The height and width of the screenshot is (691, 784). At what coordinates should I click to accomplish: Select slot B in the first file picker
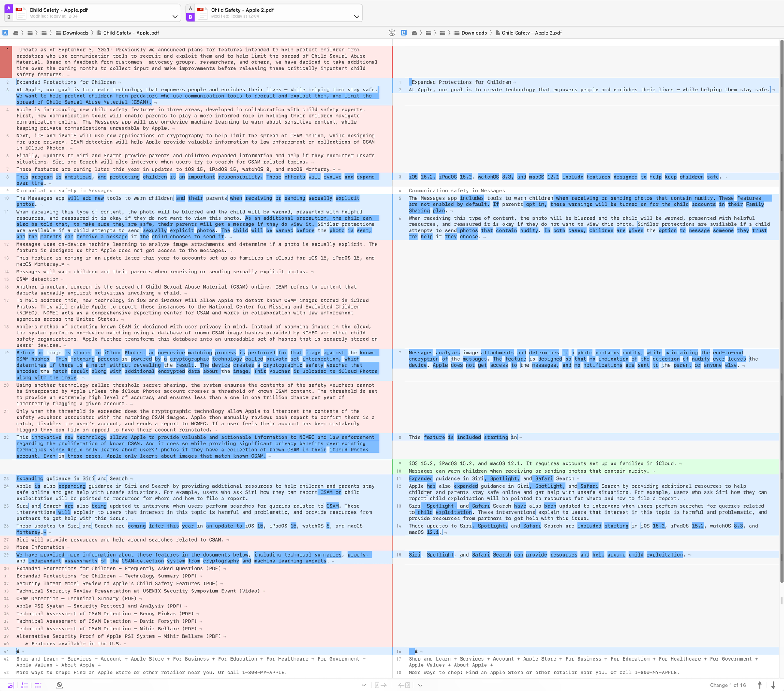[x=9, y=17]
